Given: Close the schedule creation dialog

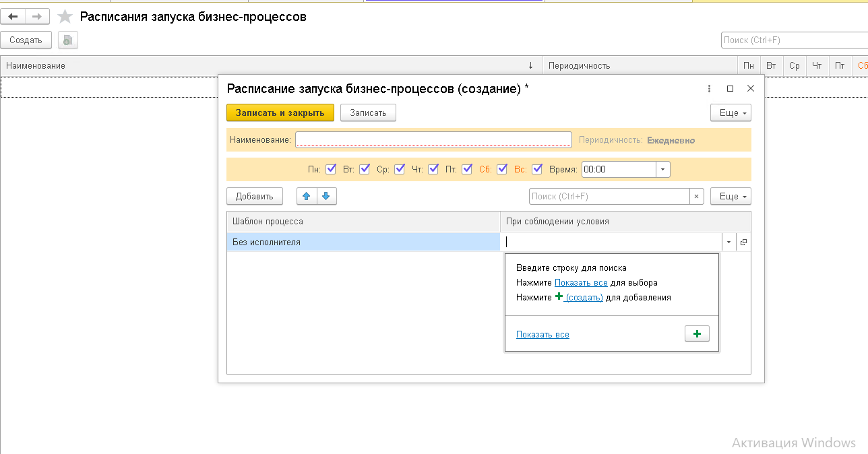Looking at the screenshot, I should [x=751, y=88].
